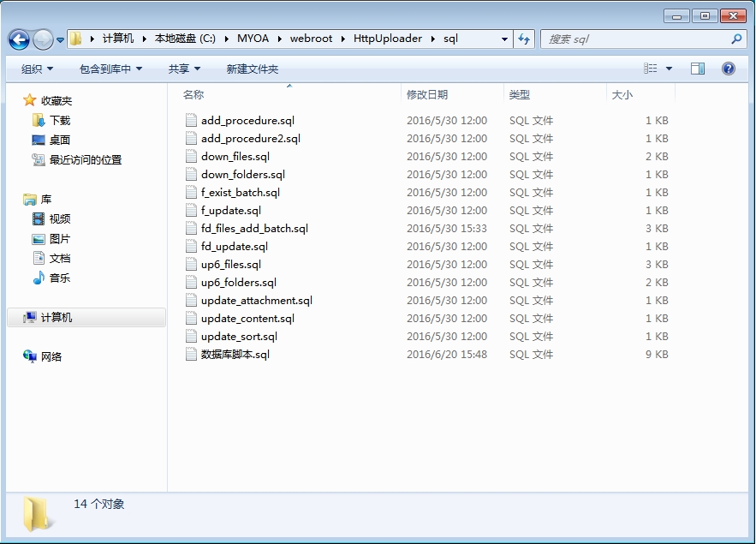Sort files by 修改日期 column header
756x544 pixels.
point(427,94)
